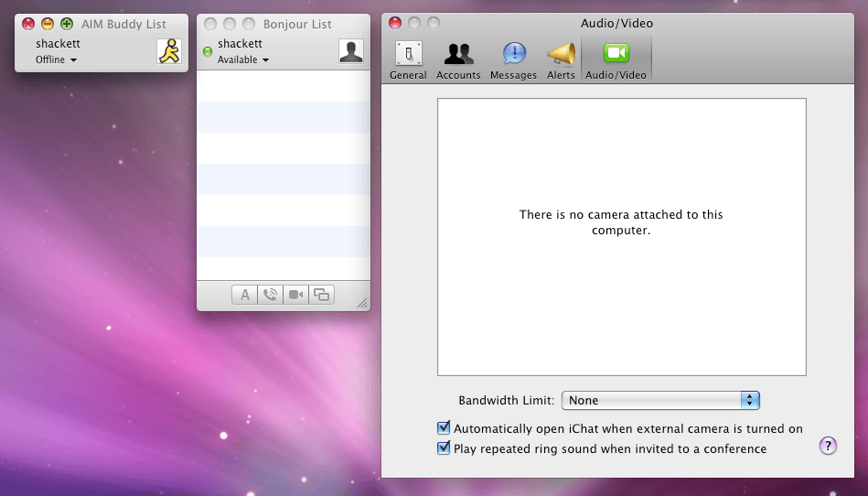This screenshot has height=496, width=868.
Task: Click shackett name in AIM Buddy List
Action: (59, 43)
